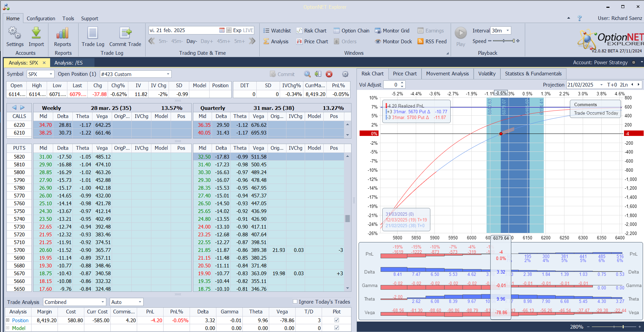
Task: Open the Settings gear in Accounts group
Action: (x=15, y=33)
